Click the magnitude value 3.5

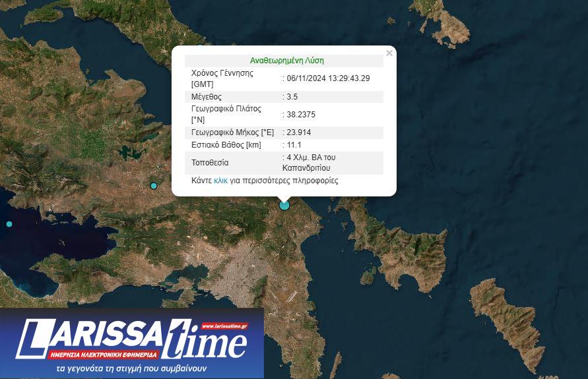292,97
